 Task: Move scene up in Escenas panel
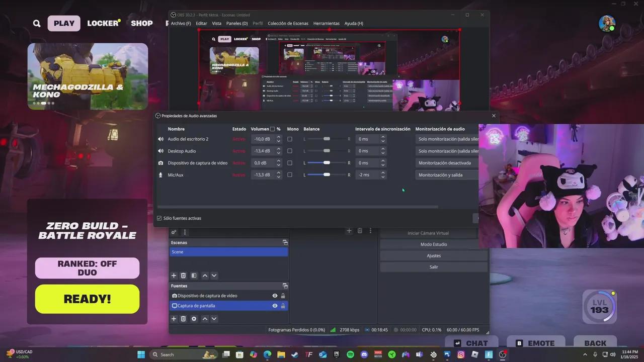[205, 276]
